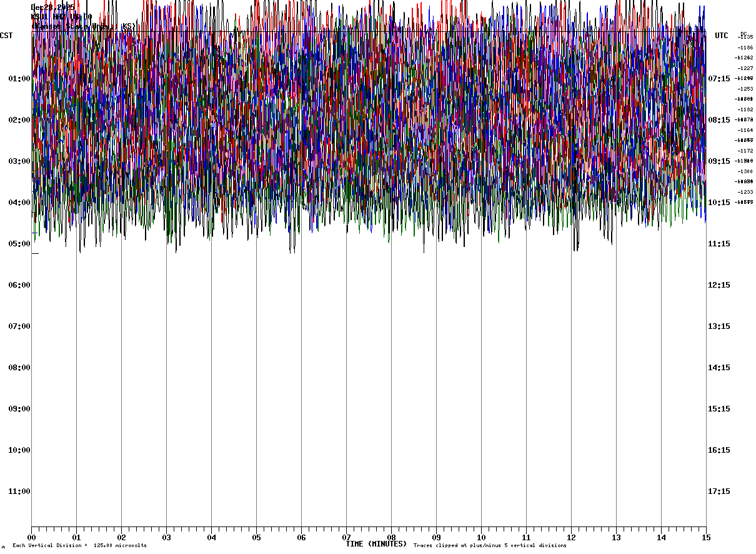
Task: Select the 11:00 CST row label
Action: [19, 491]
